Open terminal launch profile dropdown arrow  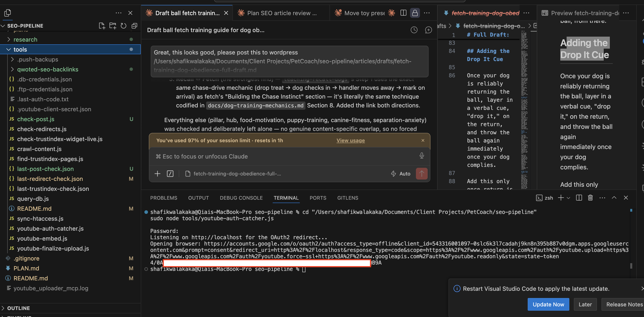coord(568,198)
